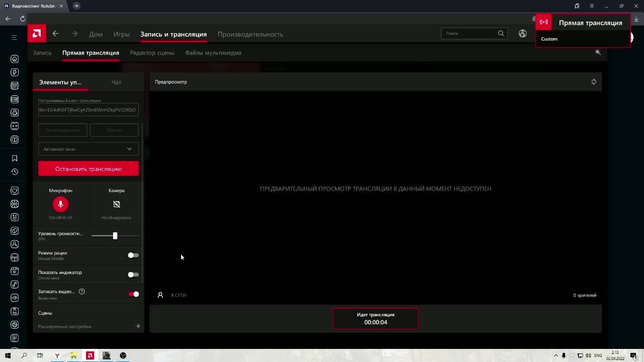Click the taskbar volume speaker icon
Screen dimensions: 644x362
[588, 355]
